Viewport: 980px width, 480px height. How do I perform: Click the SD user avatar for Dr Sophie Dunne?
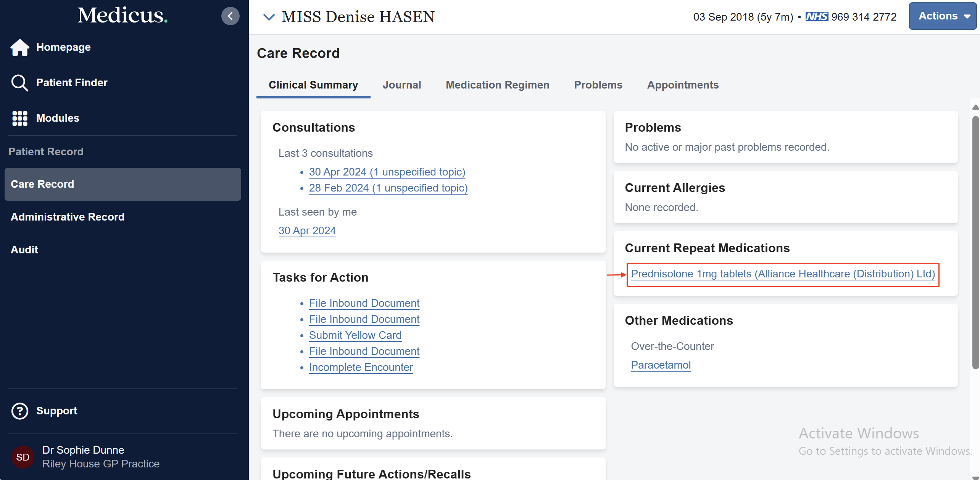click(x=23, y=457)
